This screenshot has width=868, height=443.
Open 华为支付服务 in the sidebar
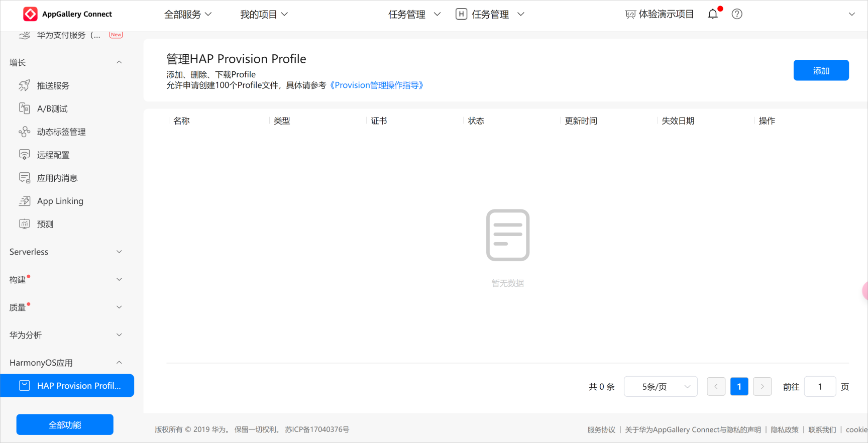click(69, 35)
